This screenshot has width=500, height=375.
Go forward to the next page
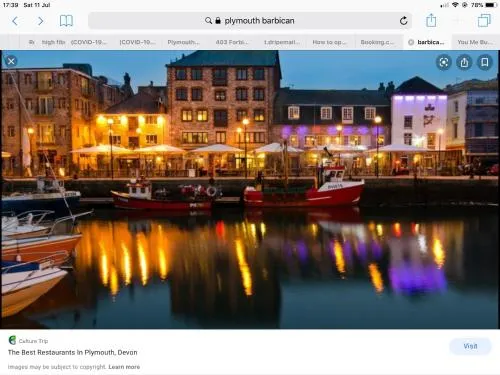click(x=40, y=21)
